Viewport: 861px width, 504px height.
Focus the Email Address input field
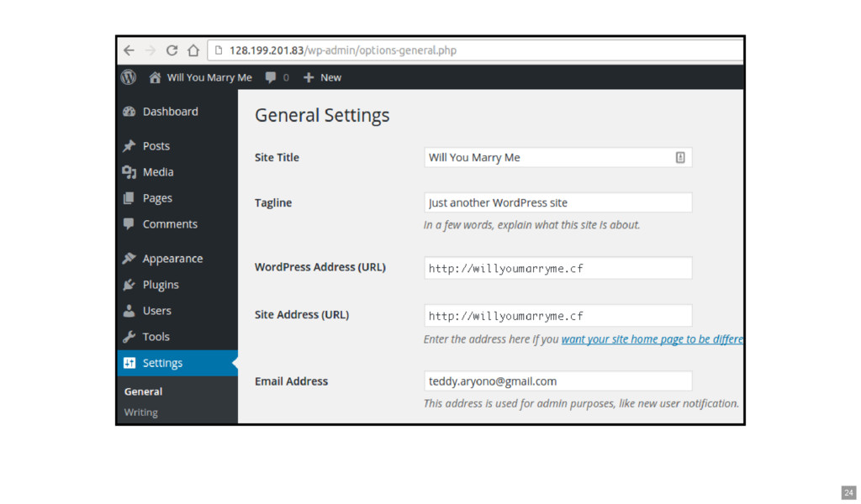pos(558,381)
